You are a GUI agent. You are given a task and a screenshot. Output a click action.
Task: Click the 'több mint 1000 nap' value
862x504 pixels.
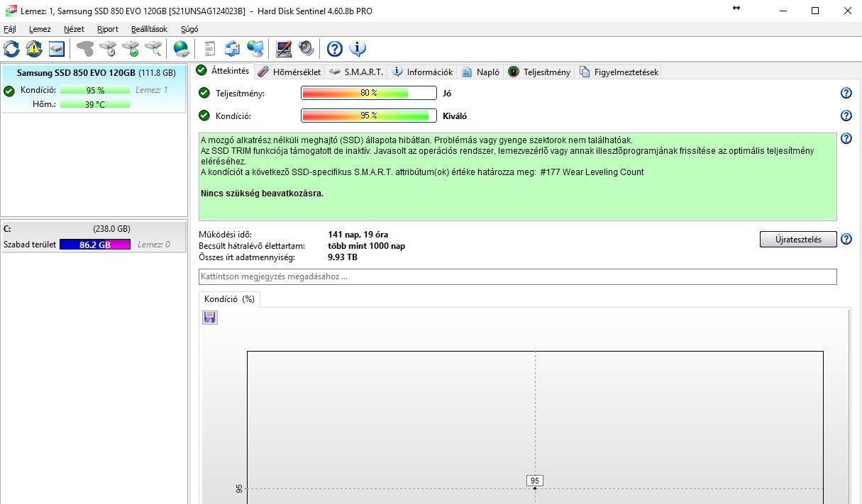[x=367, y=246]
